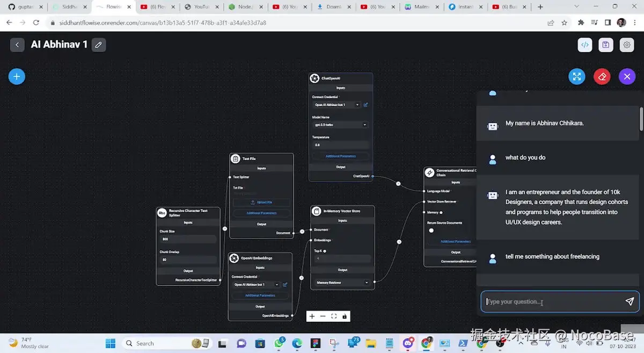Image resolution: width=644 pixels, height=353 pixels.
Task: Open the weather widget
Action: [28, 343]
